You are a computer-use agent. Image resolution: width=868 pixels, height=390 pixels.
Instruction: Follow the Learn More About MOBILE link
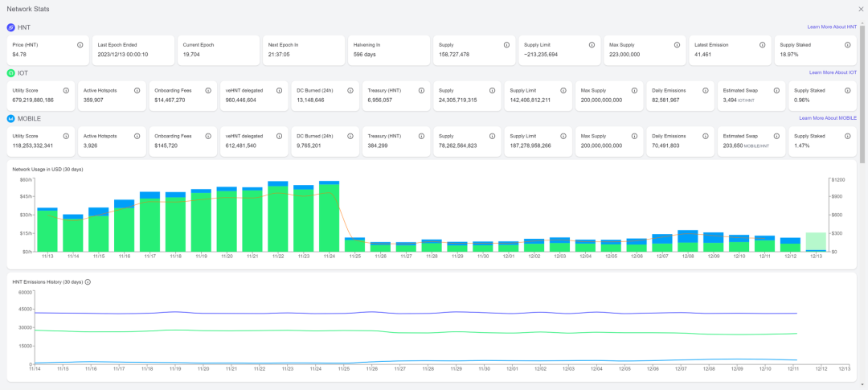click(828, 118)
